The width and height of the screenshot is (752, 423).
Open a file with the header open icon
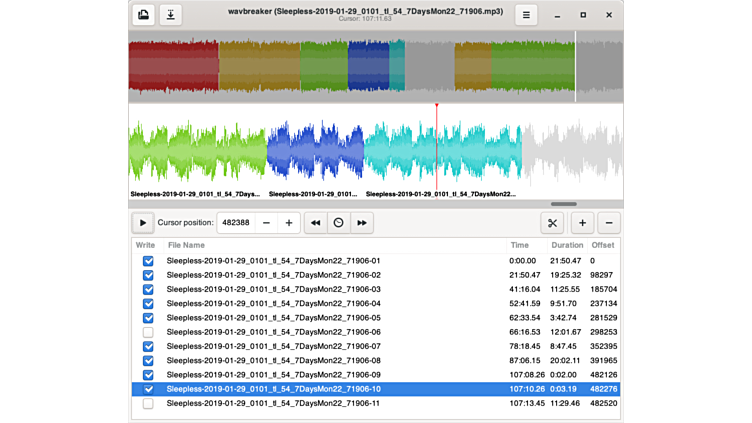(x=143, y=15)
